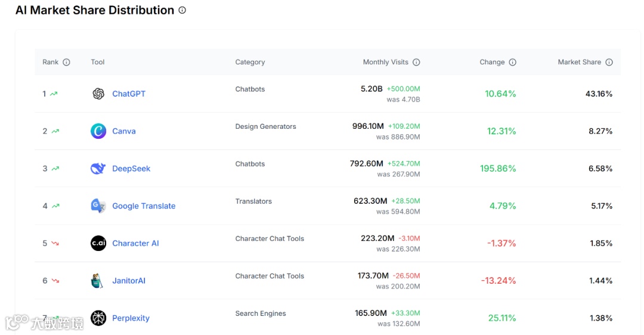Click the info icon next to Change
The image size is (644, 335).
pos(512,62)
